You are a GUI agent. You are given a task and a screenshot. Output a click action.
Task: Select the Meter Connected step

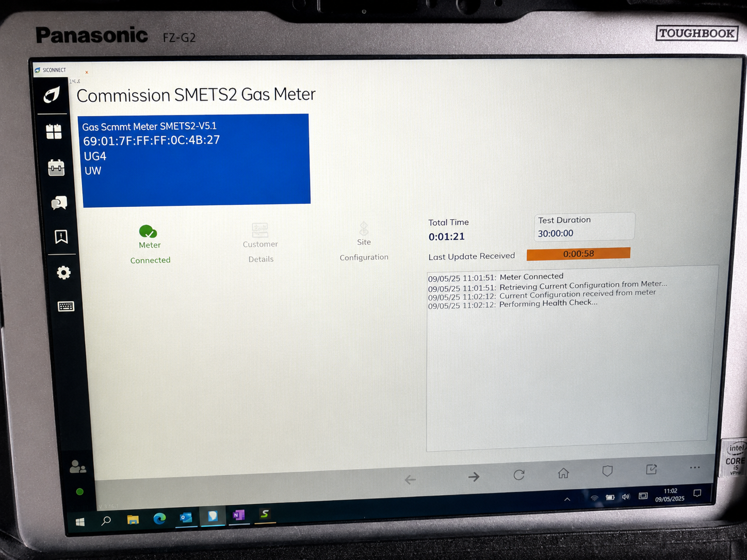[150, 245]
